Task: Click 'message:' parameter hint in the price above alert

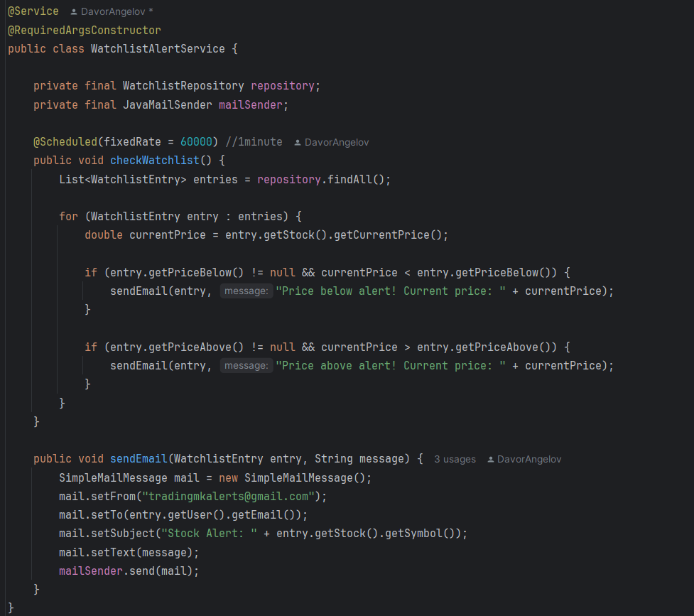Action: (x=246, y=366)
